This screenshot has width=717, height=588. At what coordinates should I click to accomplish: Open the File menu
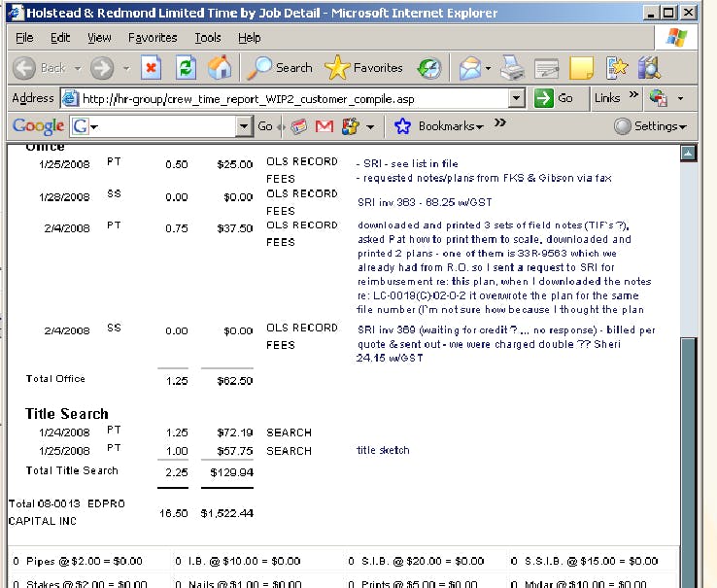(x=24, y=38)
